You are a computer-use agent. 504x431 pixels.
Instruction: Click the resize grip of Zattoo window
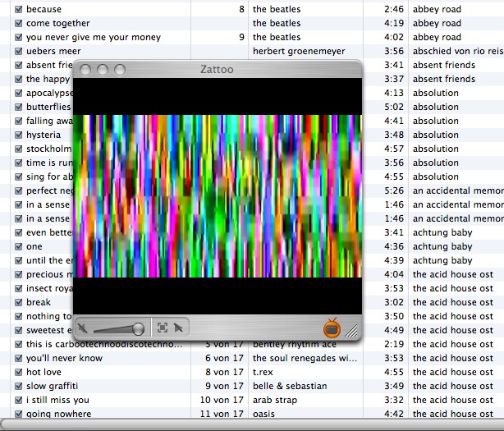click(x=352, y=331)
